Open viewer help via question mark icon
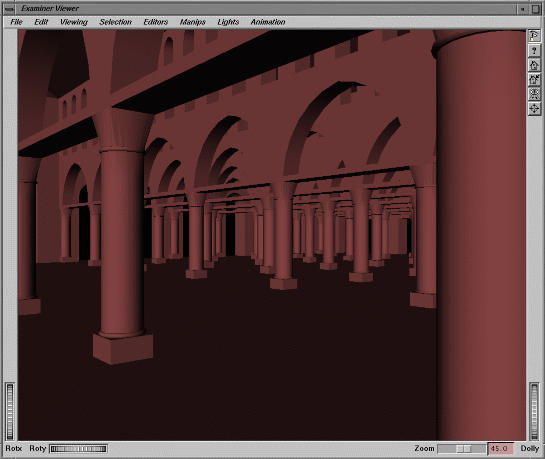 point(534,50)
